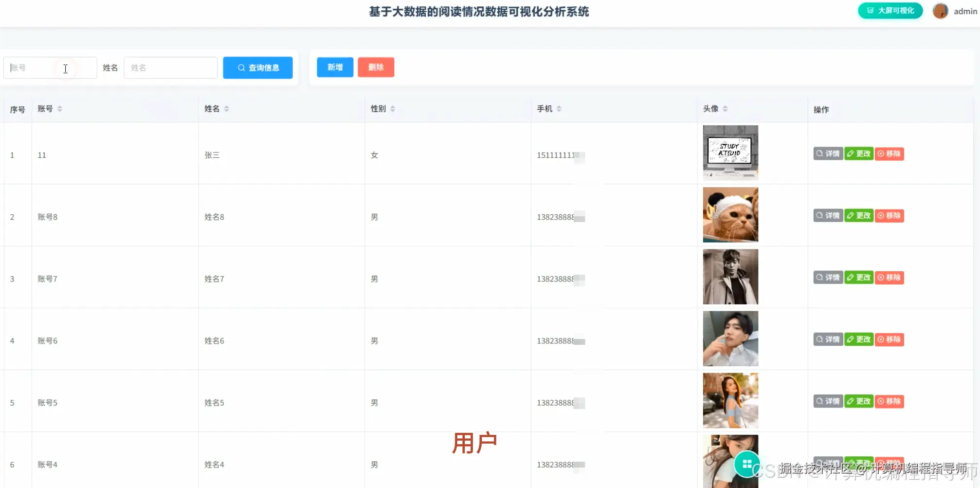
Task: Expand the 头像 column sort control
Action: click(726, 108)
